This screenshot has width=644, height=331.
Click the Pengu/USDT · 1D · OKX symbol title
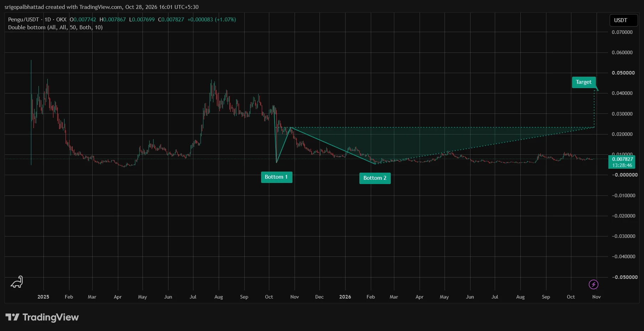(37, 20)
